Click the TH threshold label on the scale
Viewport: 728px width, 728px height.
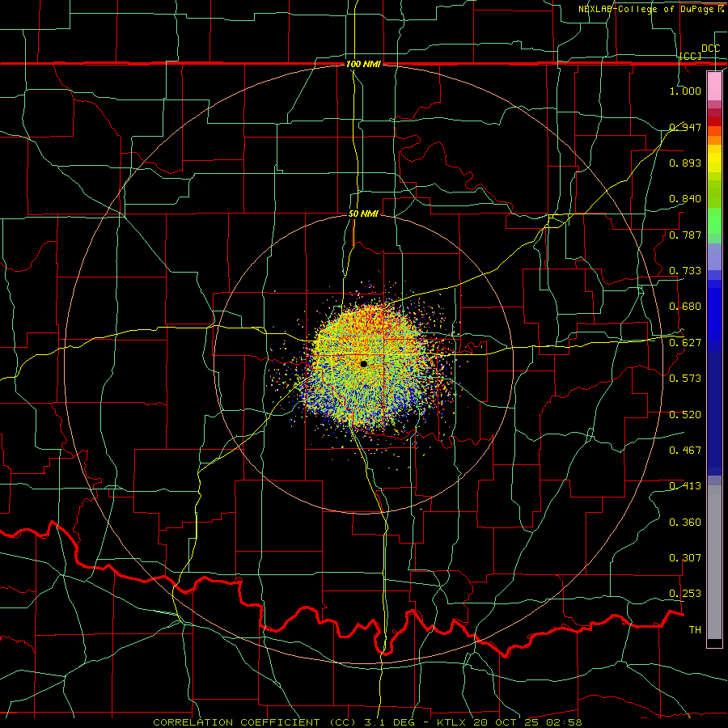pos(695,629)
